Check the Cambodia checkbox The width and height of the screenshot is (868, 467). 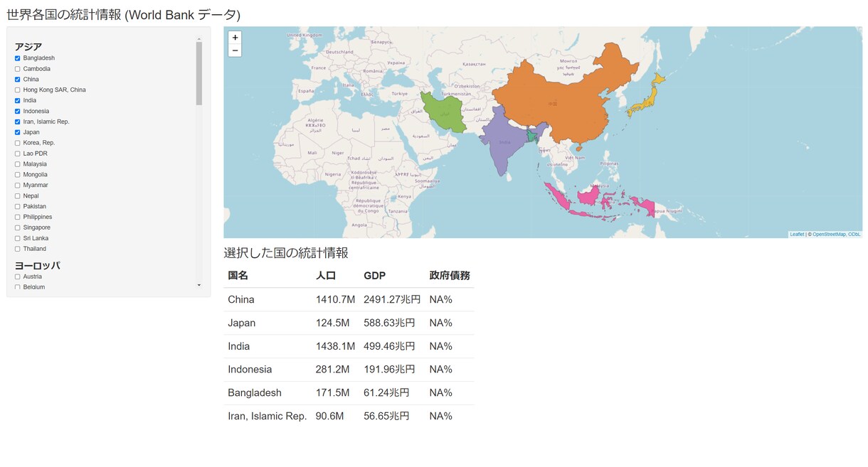[18, 69]
